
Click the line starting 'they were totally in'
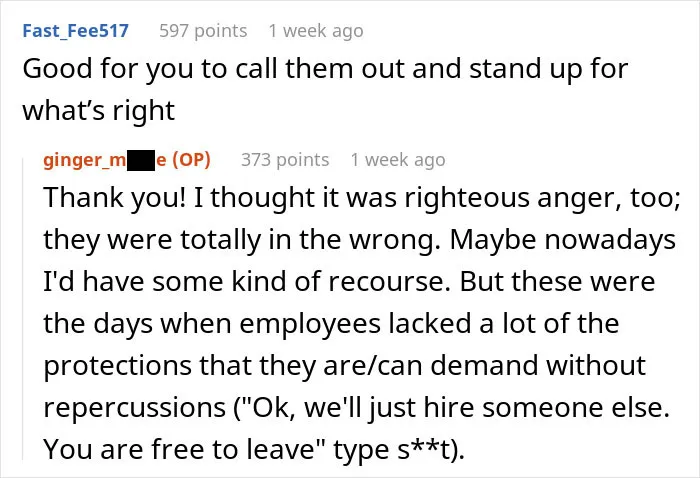[x=359, y=240]
